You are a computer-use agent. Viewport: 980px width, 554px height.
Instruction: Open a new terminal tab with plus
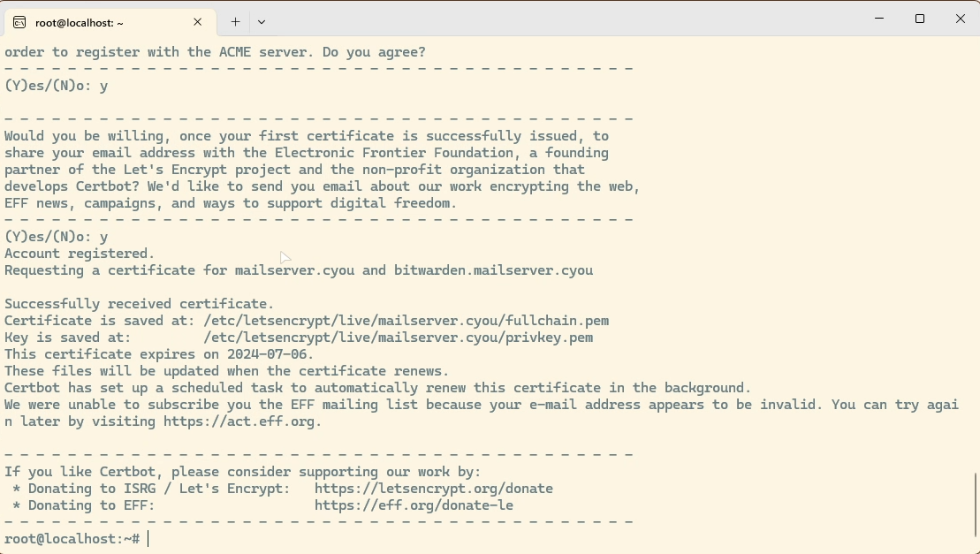[x=235, y=22]
